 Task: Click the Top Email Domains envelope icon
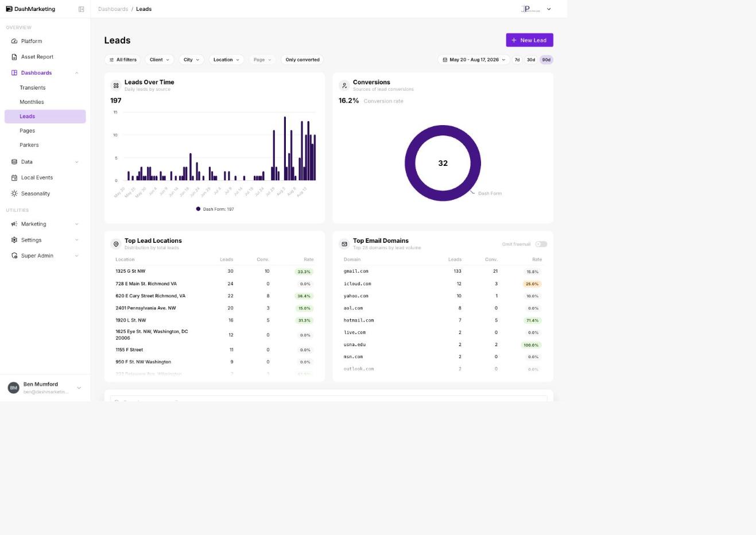[x=344, y=244]
